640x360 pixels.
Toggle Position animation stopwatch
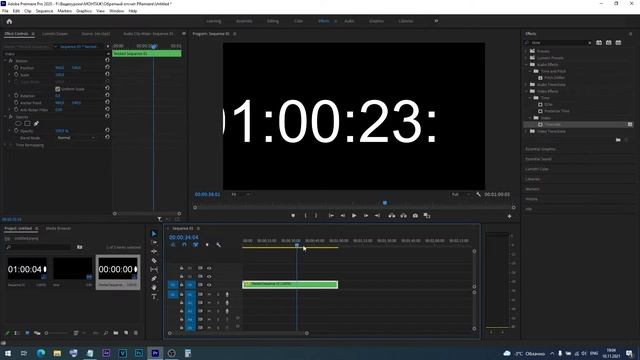16,68
